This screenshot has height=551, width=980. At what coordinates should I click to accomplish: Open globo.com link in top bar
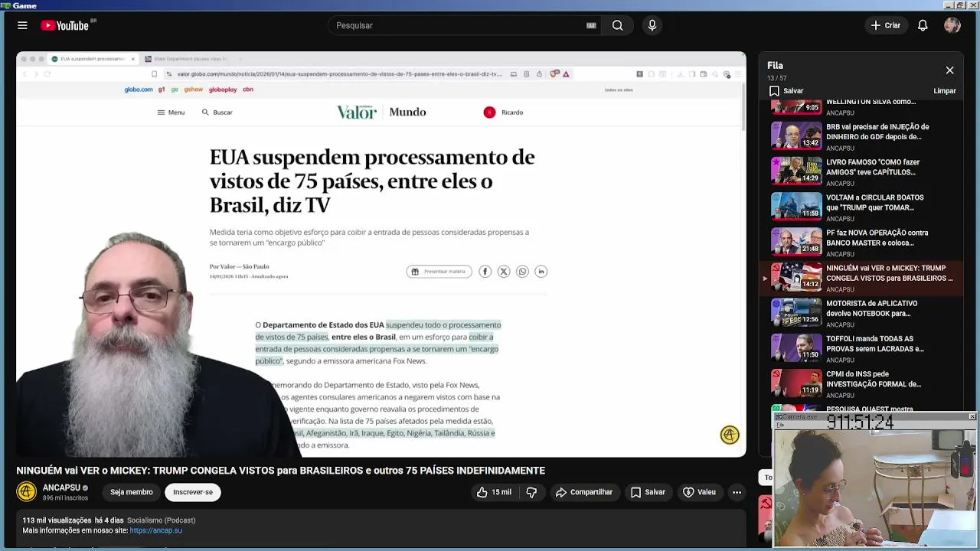point(139,90)
